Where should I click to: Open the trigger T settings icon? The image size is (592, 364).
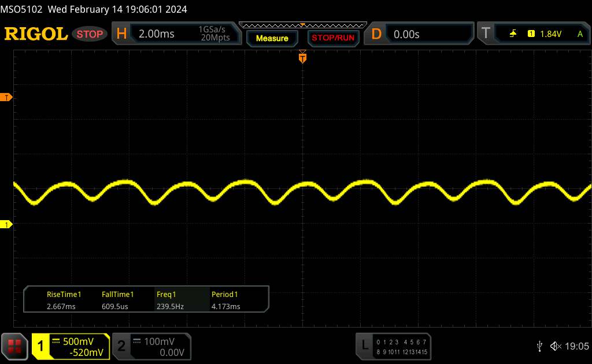(x=486, y=34)
